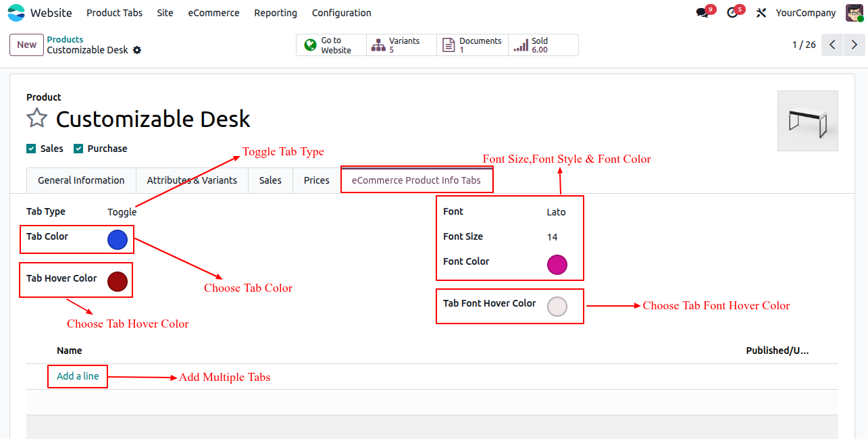Click the gear icon beside Customizable Desk

pyautogui.click(x=137, y=50)
